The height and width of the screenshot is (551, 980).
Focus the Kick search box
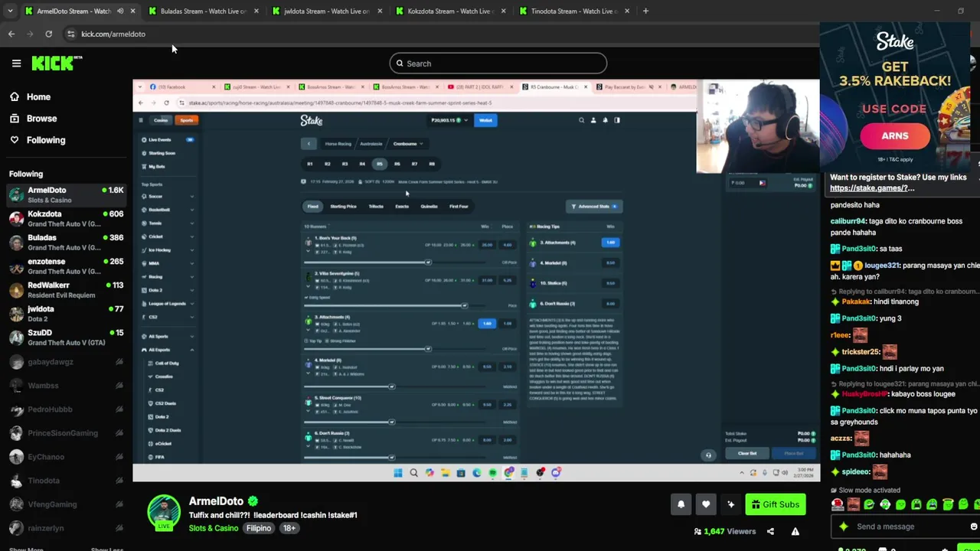click(x=498, y=64)
